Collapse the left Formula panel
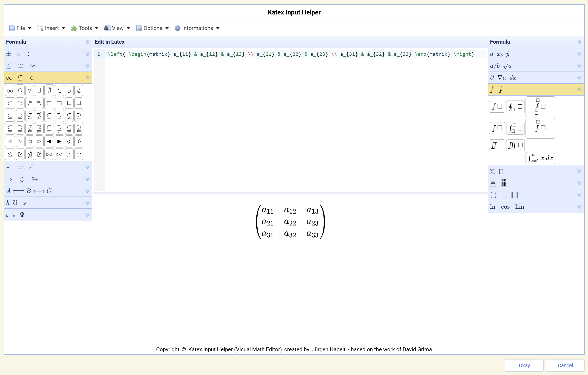Image resolution: width=588 pixels, height=375 pixels. point(88,42)
